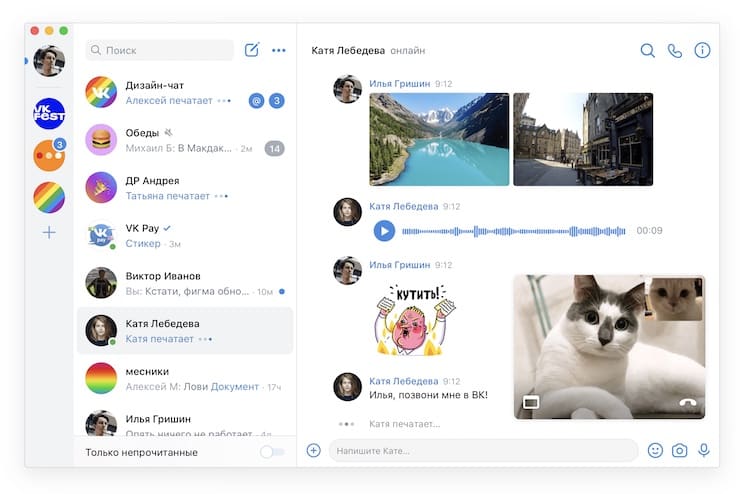Open the VK Pay conversation
Screen dimensions: 740x494
coord(185,235)
